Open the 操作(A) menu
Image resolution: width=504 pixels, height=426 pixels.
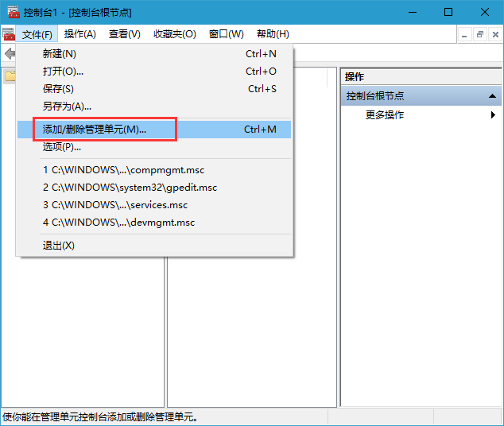coord(79,34)
